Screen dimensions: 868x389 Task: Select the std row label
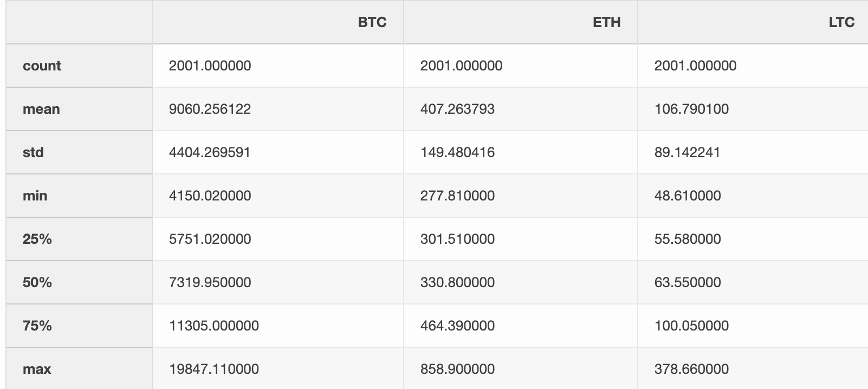pyautogui.click(x=33, y=152)
